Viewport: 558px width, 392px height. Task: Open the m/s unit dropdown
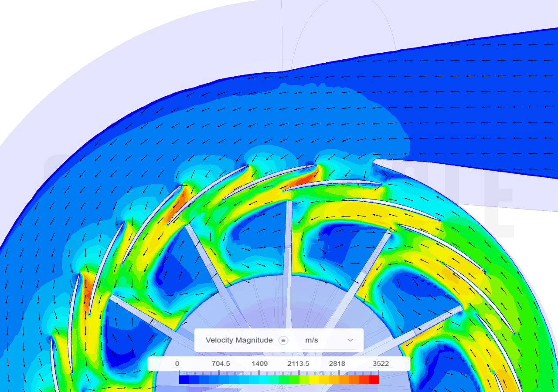[329, 340]
